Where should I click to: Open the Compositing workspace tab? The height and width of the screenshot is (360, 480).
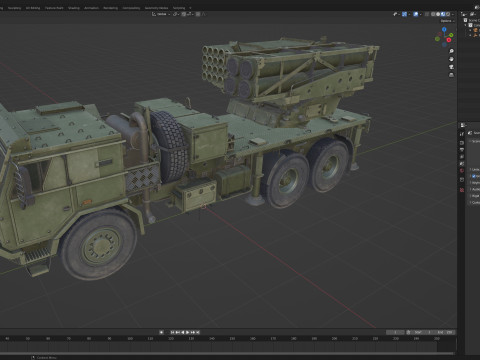[x=131, y=8]
